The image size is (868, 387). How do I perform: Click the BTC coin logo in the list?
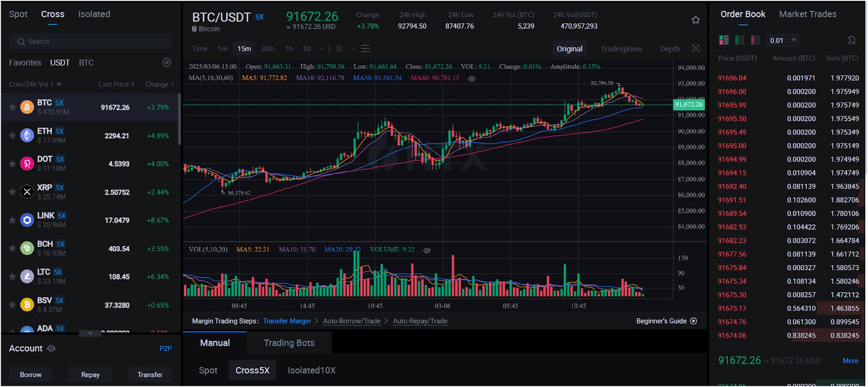click(27, 107)
